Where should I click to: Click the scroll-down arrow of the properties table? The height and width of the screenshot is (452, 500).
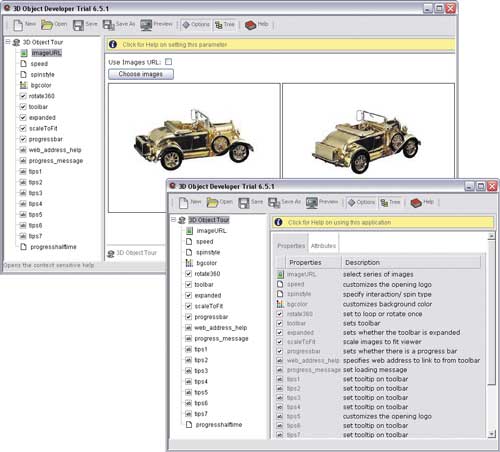tap(491, 434)
